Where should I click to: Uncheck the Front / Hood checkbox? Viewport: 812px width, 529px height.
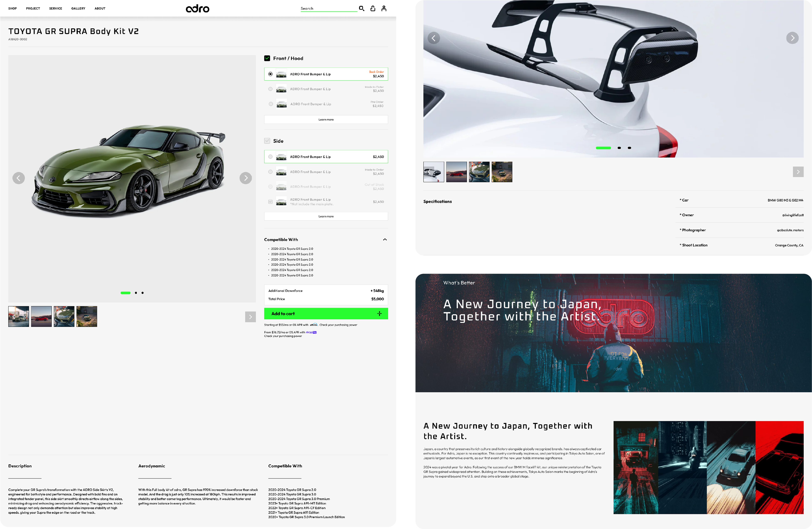[x=267, y=58]
